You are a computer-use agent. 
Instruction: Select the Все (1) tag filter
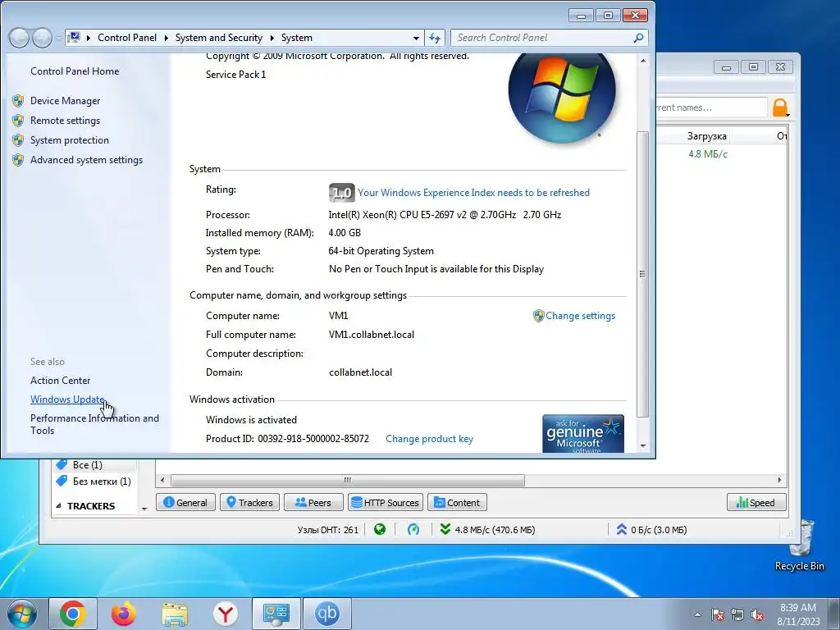[87, 465]
